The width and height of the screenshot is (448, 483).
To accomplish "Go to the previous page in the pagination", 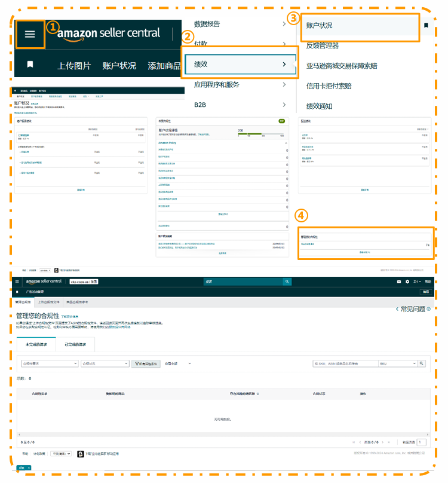I will point(360,442).
